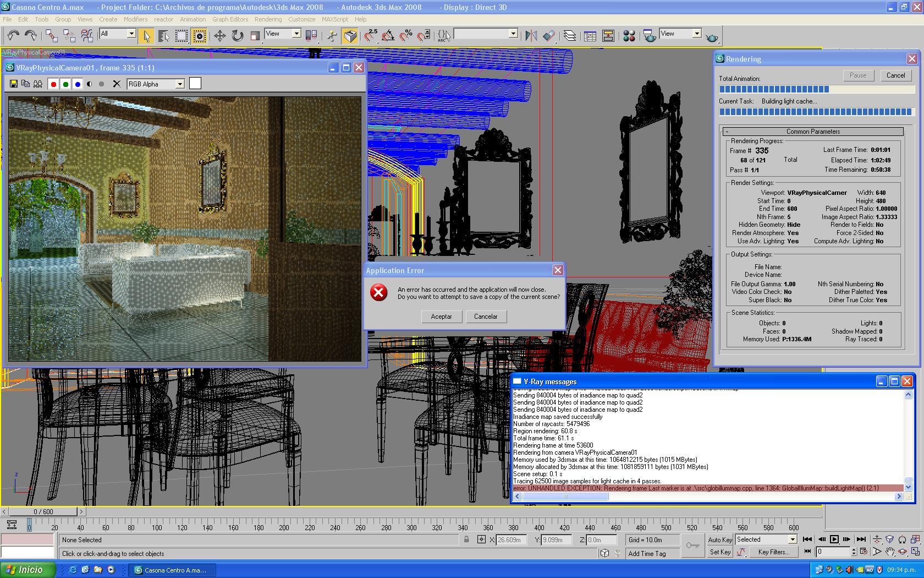
Task: Pick the Rectangular Selection Region tool
Action: (181, 36)
